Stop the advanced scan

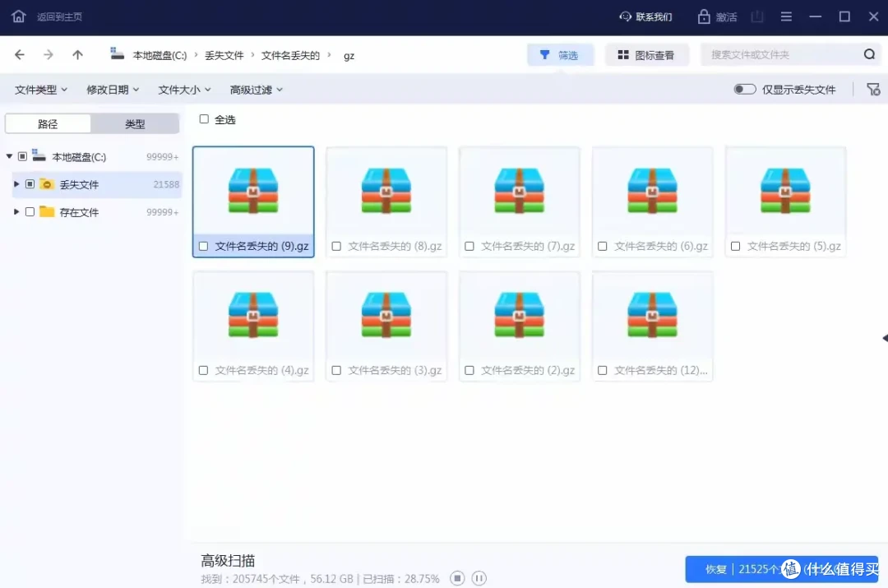coord(457,578)
